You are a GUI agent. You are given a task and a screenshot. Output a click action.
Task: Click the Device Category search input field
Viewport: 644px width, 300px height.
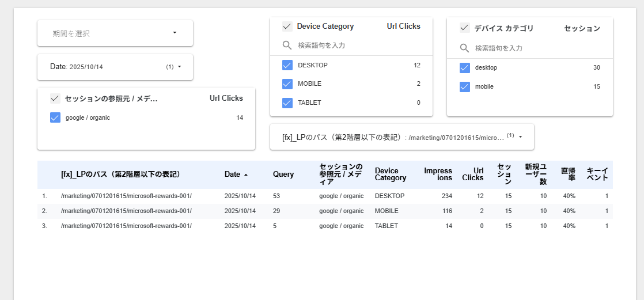[x=357, y=45]
